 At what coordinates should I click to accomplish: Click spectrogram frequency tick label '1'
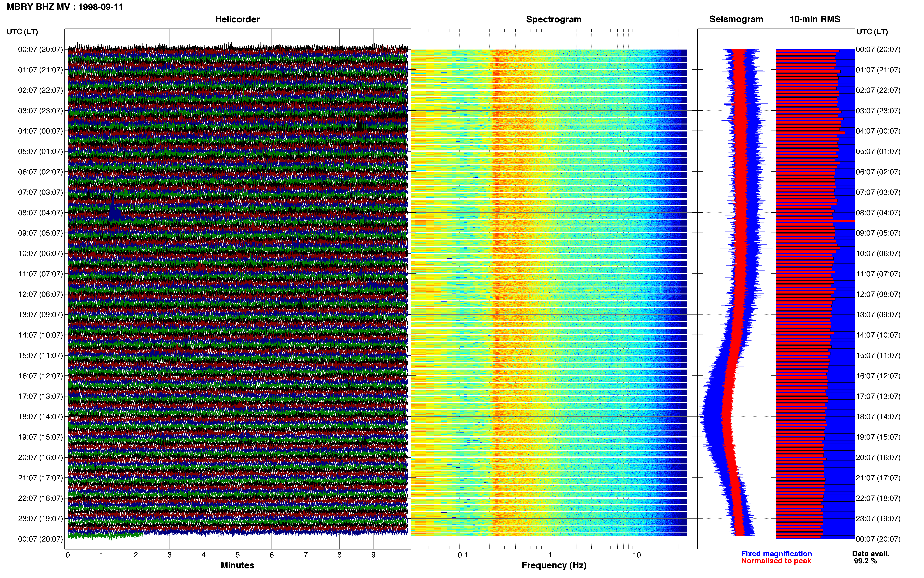click(550, 555)
